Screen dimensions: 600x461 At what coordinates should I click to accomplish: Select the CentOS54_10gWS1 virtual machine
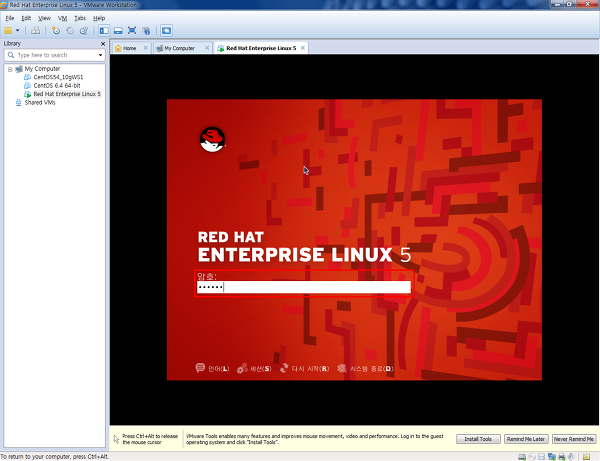click(58, 77)
